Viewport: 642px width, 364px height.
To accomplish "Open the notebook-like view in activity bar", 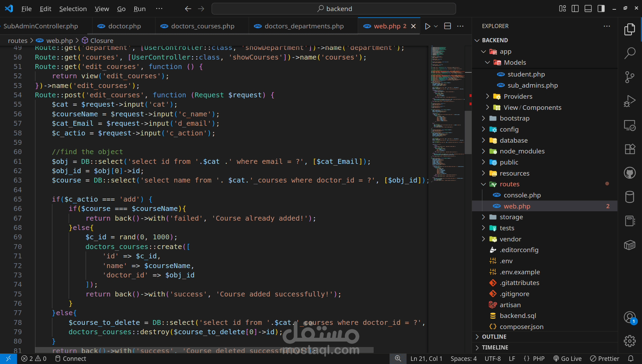I will pyautogui.click(x=630, y=221).
